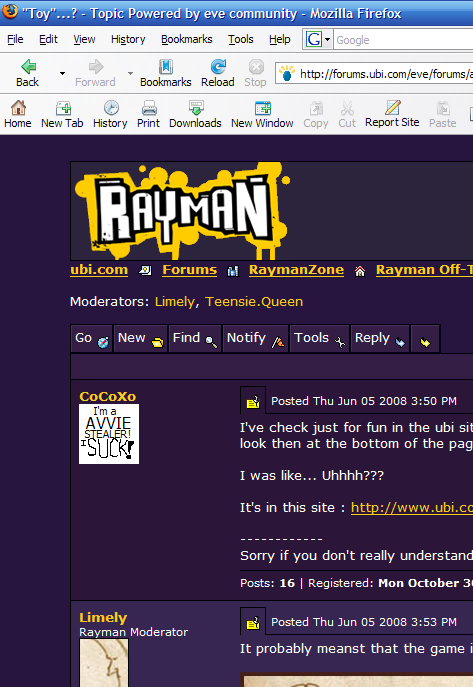Click Limely's avatar image
Viewport: 473px width, 687px height.
(x=104, y=662)
